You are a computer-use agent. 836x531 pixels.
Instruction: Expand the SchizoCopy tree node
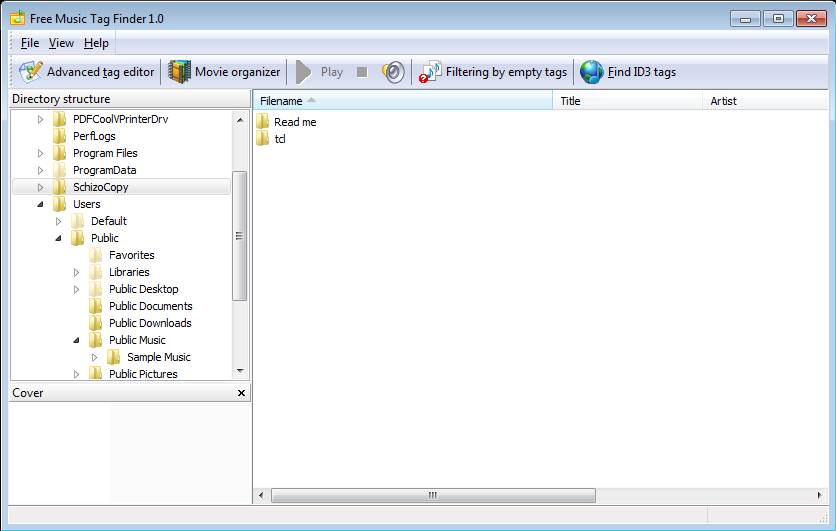click(41, 187)
